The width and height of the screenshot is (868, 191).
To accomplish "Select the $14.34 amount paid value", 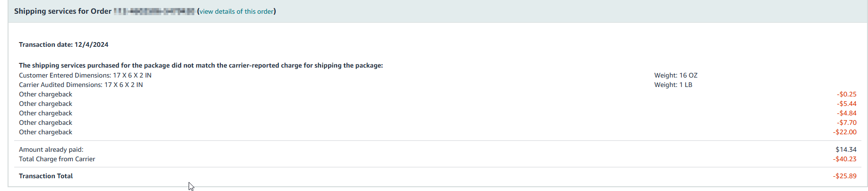I will pos(846,149).
